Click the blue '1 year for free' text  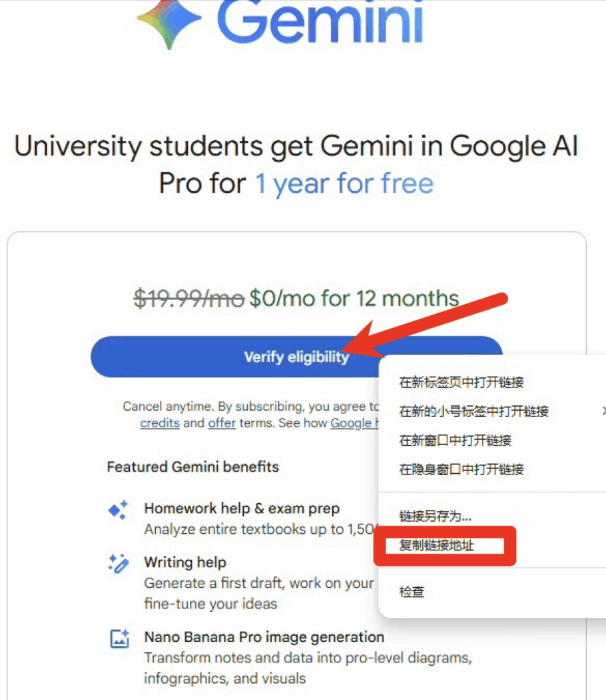[344, 183]
